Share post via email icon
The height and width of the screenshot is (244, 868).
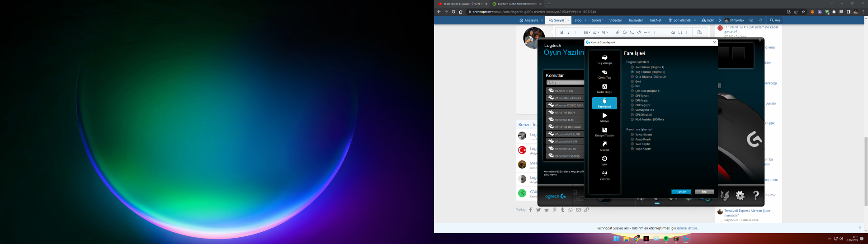click(x=578, y=210)
